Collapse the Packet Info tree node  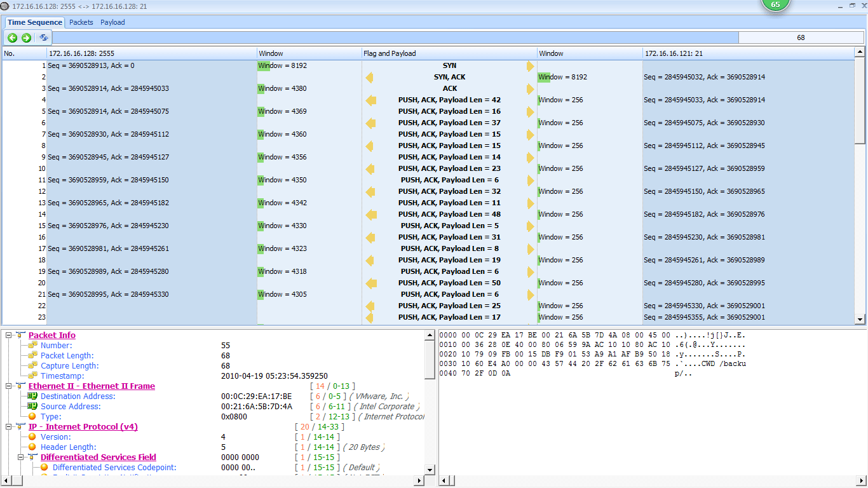pyautogui.click(x=8, y=335)
